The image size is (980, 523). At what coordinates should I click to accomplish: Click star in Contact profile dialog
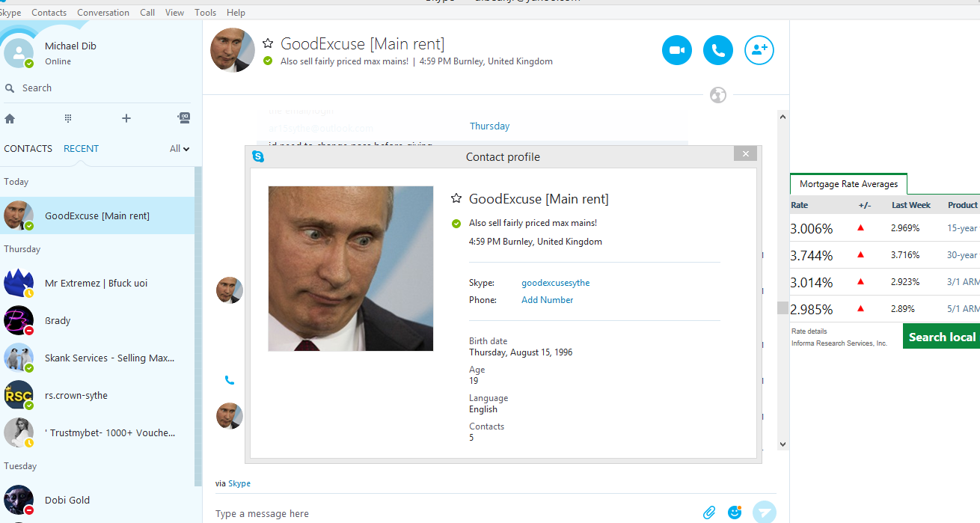tap(456, 198)
